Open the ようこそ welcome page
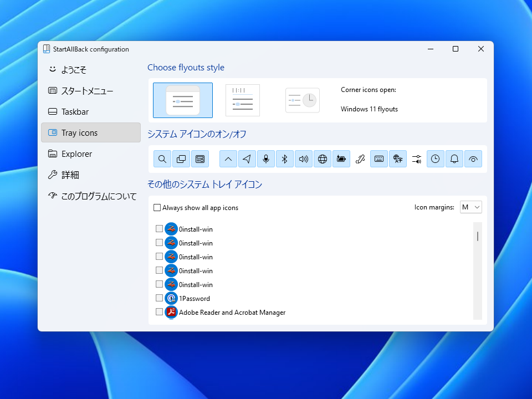 coord(91,70)
